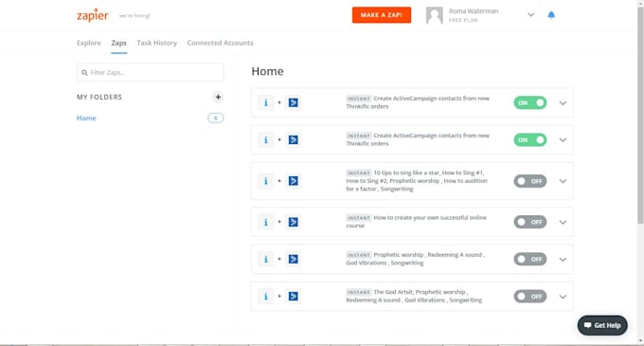Image resolution: width=644 pixels, height=346 pixels.
Task: Turn on the "The God Artsit" zap toggle
Action: 529,297
